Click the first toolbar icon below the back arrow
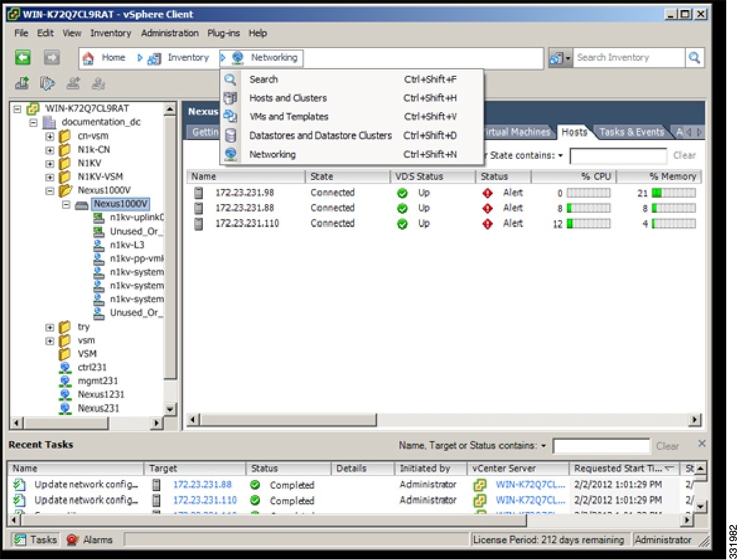 pyautogui.click(x=22, y=83)
